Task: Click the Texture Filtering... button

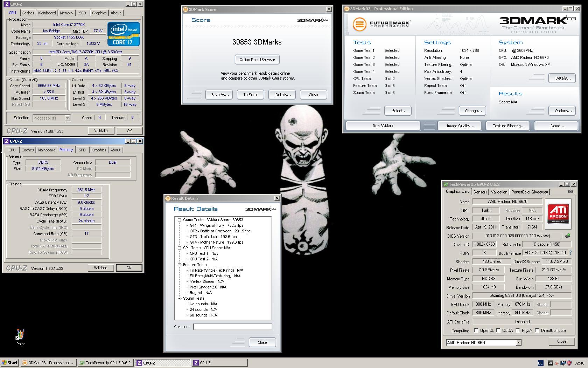Action: coord(508,126)
